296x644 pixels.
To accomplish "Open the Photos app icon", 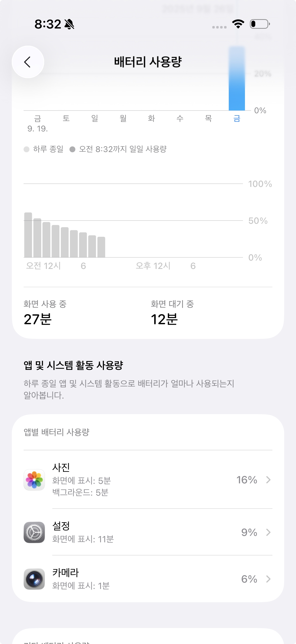I will pos(34,480).
